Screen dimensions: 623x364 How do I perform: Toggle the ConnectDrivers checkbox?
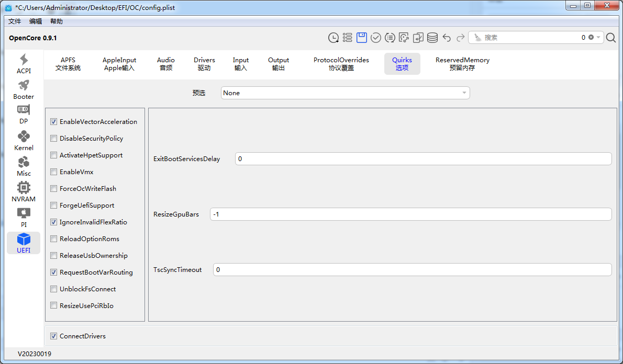(54, 336)
